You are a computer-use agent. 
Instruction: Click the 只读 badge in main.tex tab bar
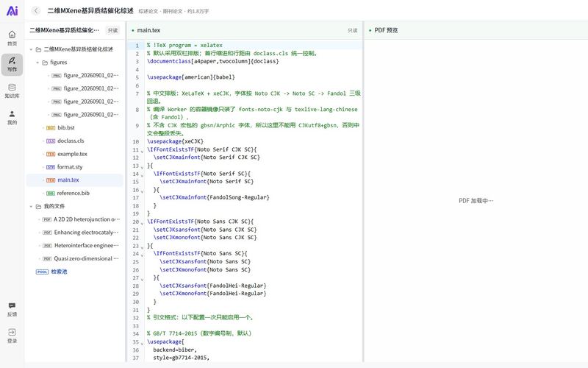[x=353, y=30]
